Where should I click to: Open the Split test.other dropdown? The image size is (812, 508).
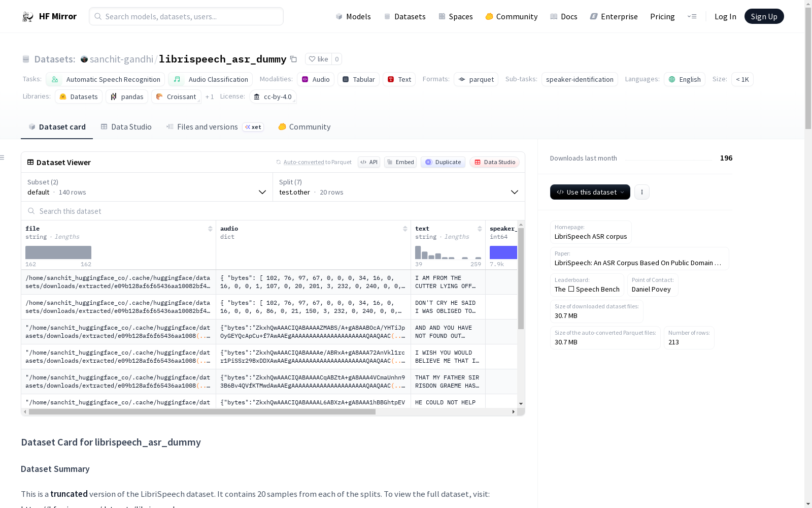click(398, 187)
